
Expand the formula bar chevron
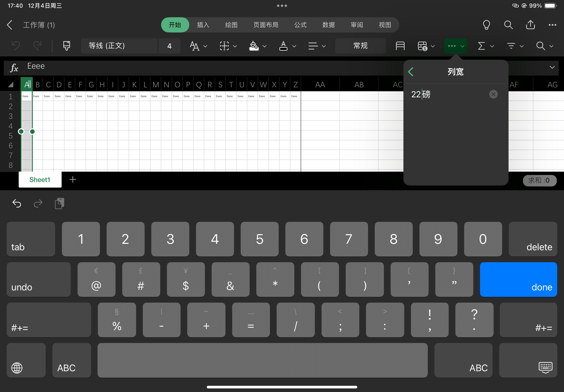(x=552, y=67)
